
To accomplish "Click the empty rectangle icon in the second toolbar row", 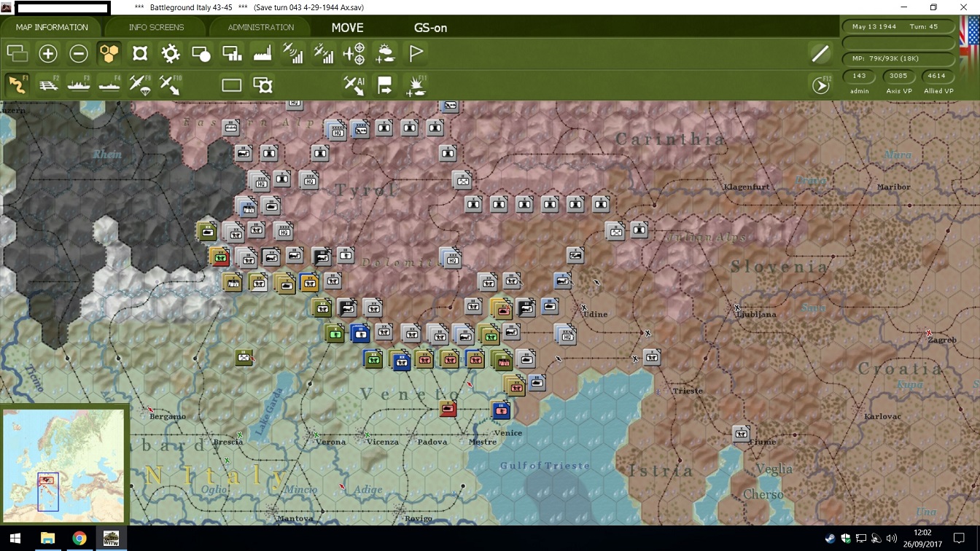I will pos(232,85).
